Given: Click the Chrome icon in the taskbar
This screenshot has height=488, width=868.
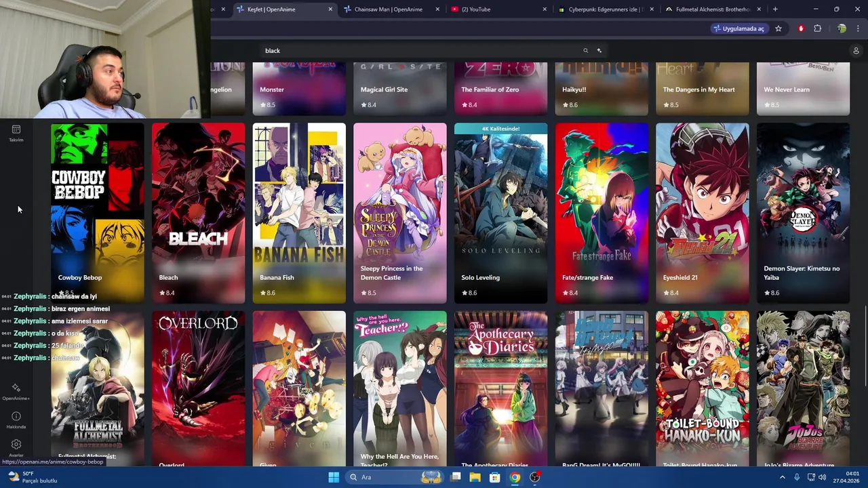Looking at the screenshot, I should coord(515,477).
